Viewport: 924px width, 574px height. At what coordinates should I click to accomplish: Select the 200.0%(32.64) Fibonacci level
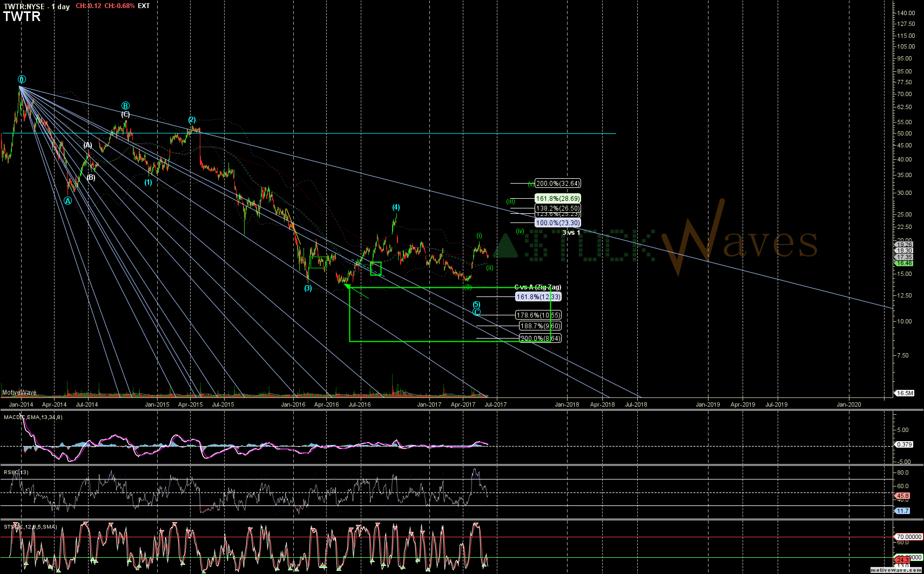[558, 184]
